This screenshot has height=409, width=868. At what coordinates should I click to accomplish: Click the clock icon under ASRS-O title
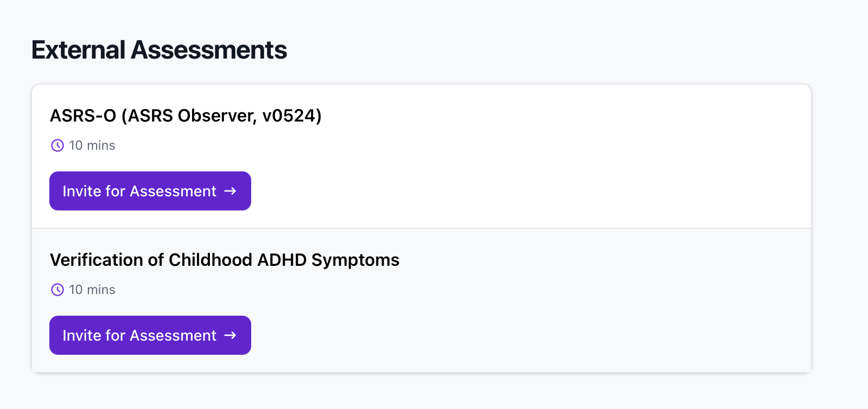coord(58,145)
